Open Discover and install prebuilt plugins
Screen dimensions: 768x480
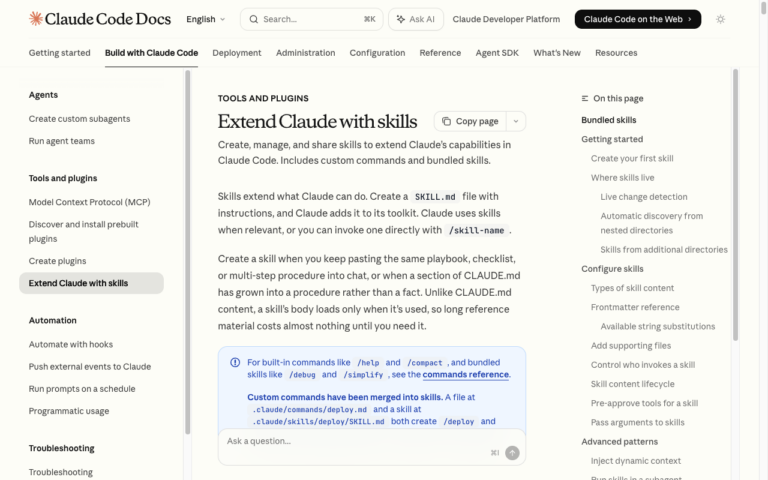point(84,231)
